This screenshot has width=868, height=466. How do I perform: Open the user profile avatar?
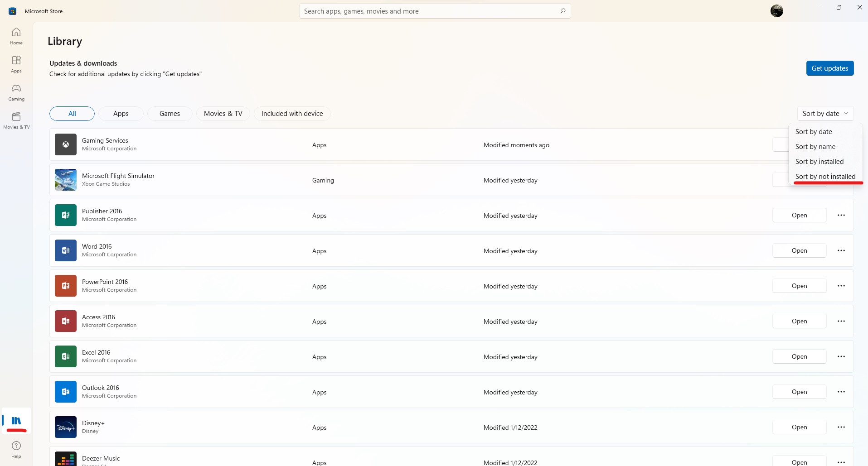click(x=777, y=11)
